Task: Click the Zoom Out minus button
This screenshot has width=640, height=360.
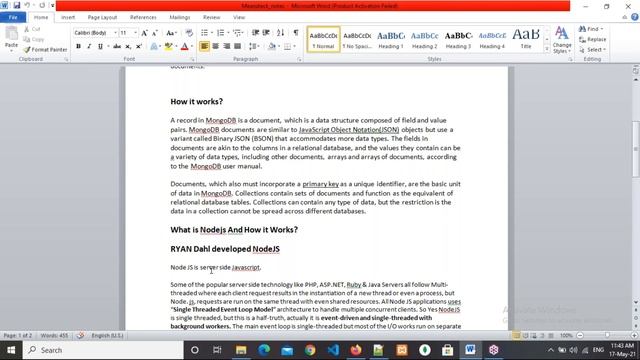Action: coord(580,336)
